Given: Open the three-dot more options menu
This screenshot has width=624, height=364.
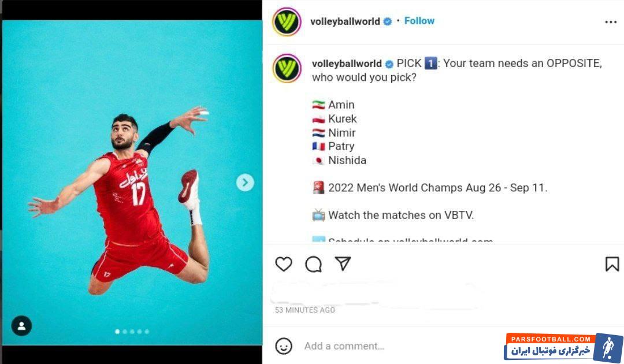Looking at the screenshot, I should (611, 23).
